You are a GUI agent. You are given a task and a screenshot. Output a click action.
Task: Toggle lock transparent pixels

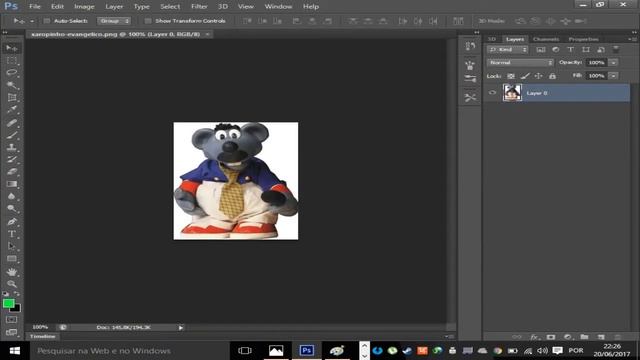511,76
